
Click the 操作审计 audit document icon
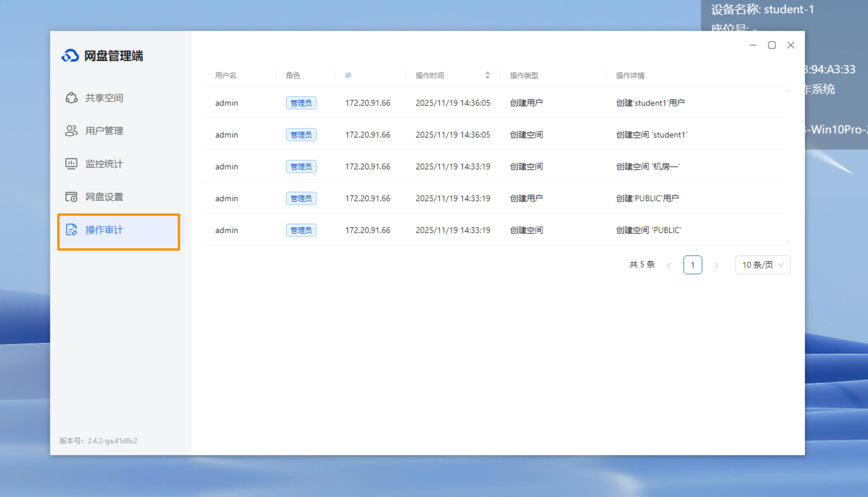click(x=71, y=230)
